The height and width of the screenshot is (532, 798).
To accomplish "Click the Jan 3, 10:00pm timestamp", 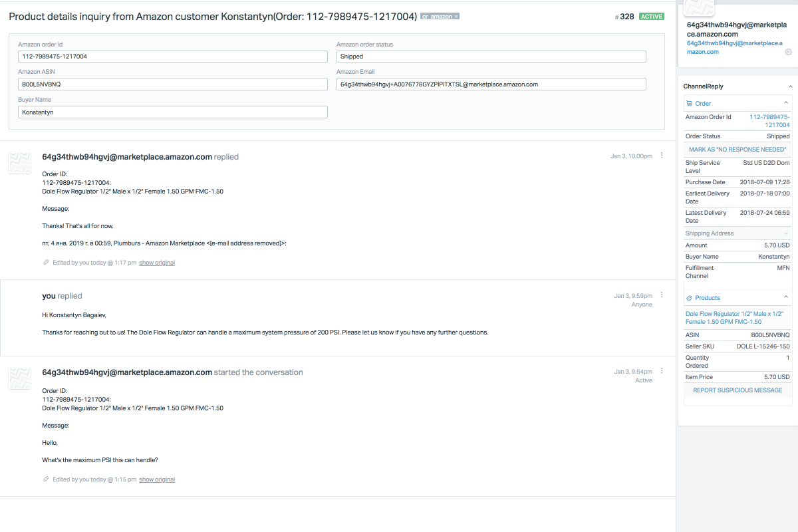I will click(631, 156).
